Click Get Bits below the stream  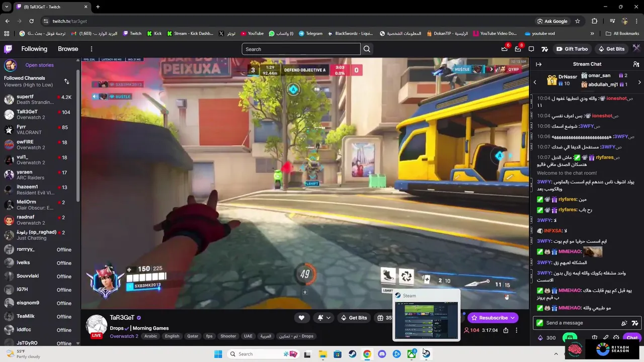pyautogui.click(x=354, y=318)
